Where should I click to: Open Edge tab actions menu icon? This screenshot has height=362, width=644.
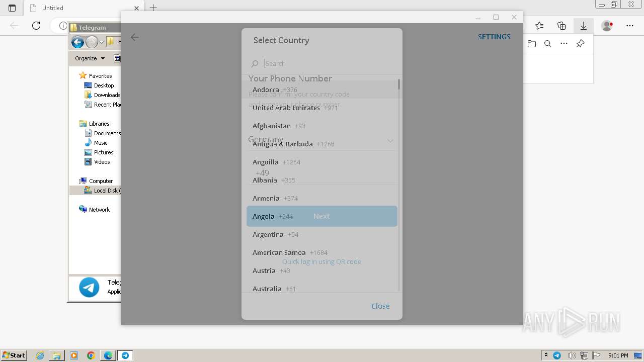tap(12, 8)
